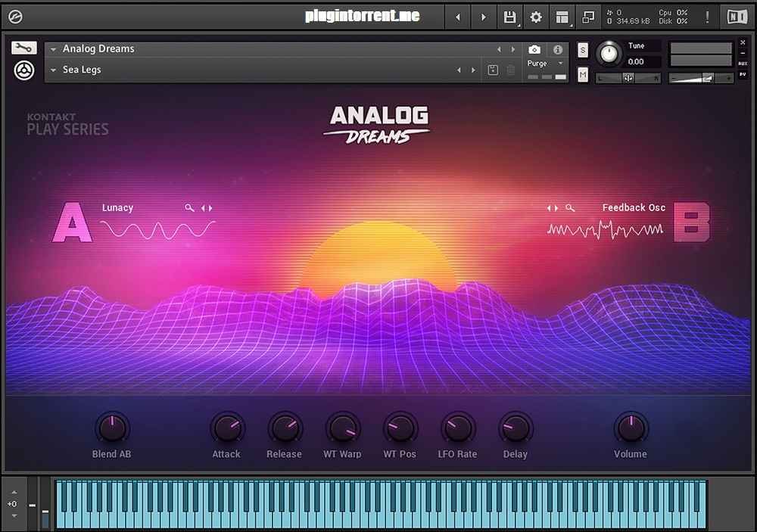The height and width of the screenshot is (532, 757).
Task: Toggle sound source B
Action: tap(692, 222)
